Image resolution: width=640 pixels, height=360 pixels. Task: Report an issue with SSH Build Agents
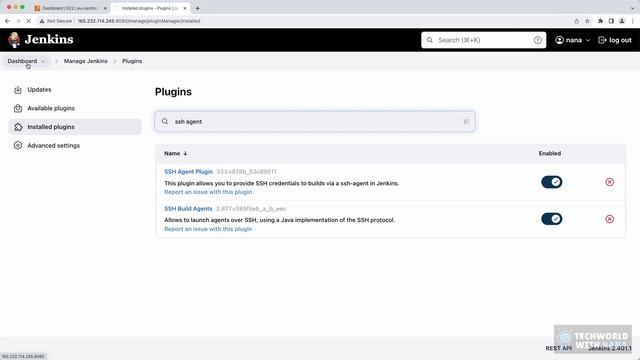208,229
